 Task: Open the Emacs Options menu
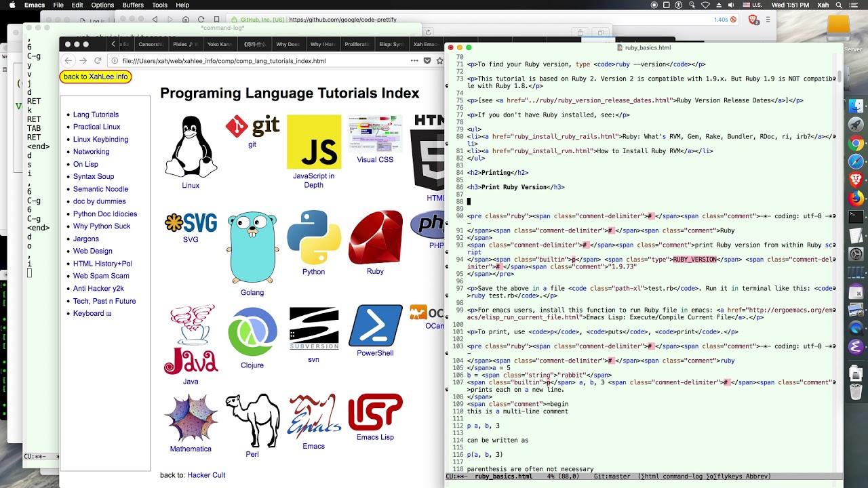pos(102,5)
